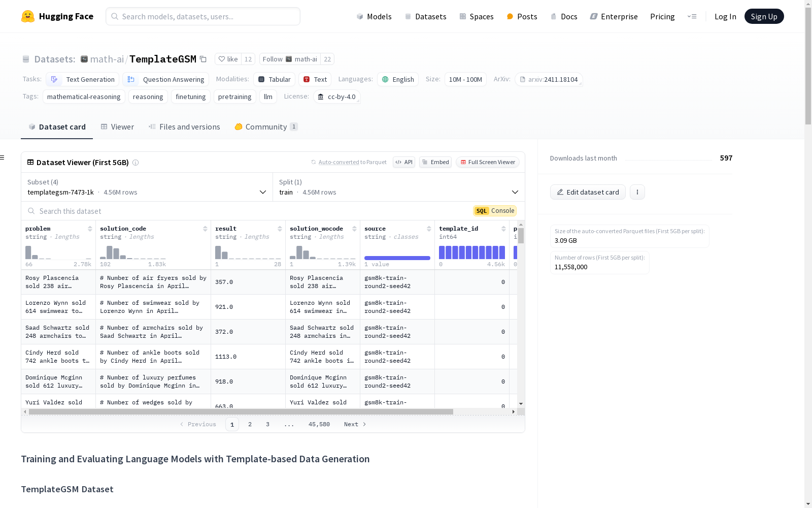Viewport: 812px width, 508px height.
Task: Click the table's horizontal scrollbar thumb
Action: click(x=241, y=411)
